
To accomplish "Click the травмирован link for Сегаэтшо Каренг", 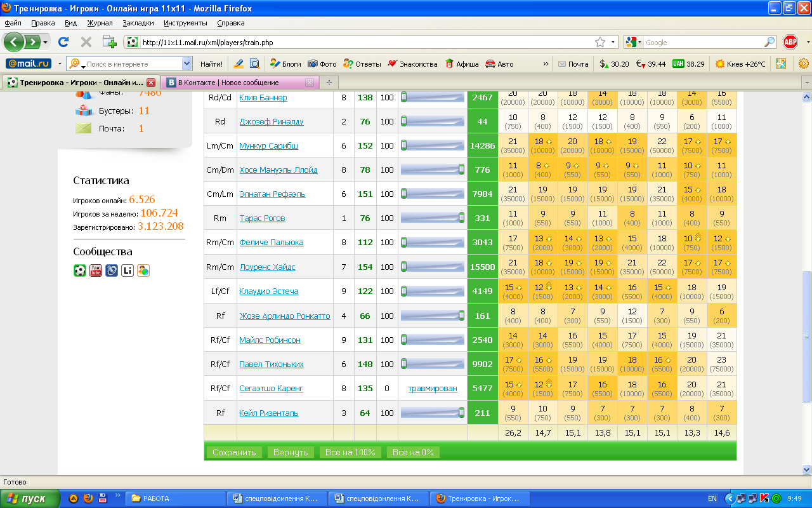I will pos(432,389).
